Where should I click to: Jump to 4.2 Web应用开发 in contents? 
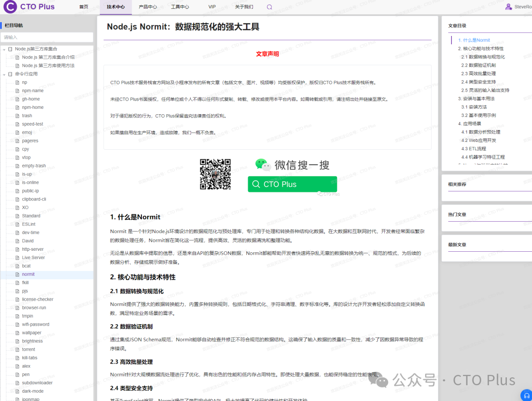[x=478, y=140]
